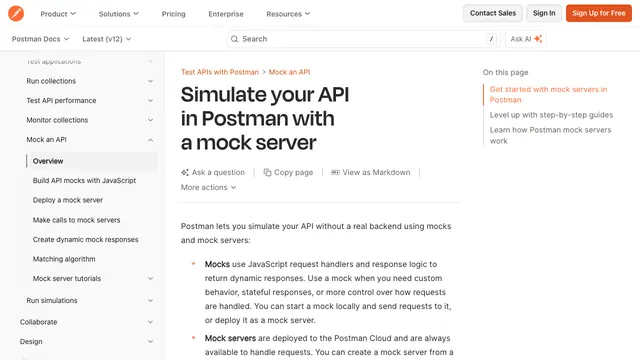Screen dimensions: 640x360
Task: Click in the Search input field
Action: click(x=363, y=39)
